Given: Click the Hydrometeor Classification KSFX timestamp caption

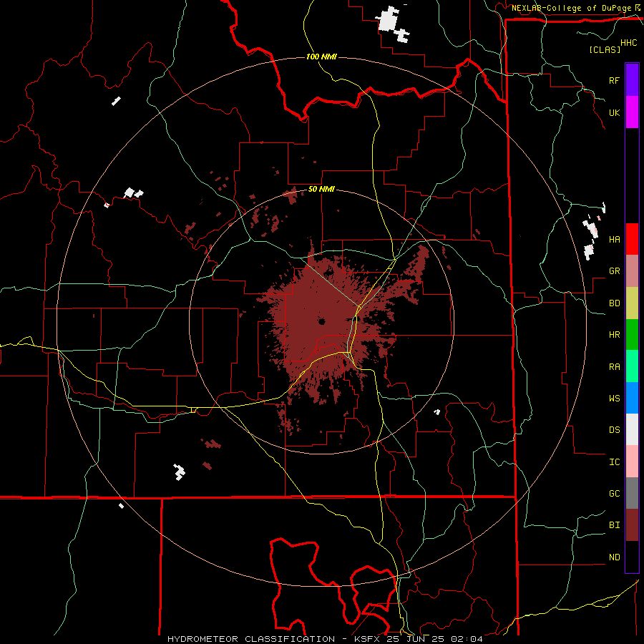Looking at the screenshot, I should point(325,639).
